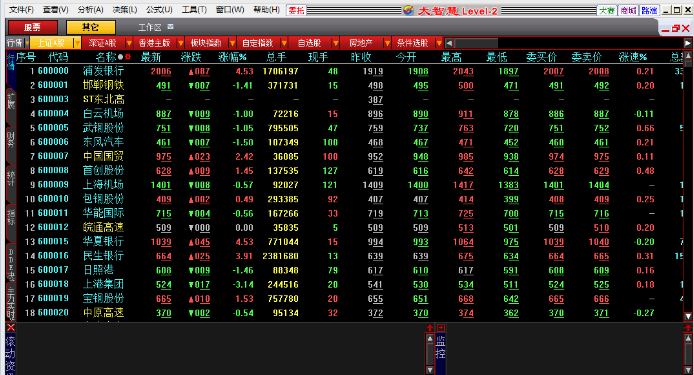Screen dimensions: 694x375
Task: Click the tab bar scroll right arrow
Action: (687, 43)
